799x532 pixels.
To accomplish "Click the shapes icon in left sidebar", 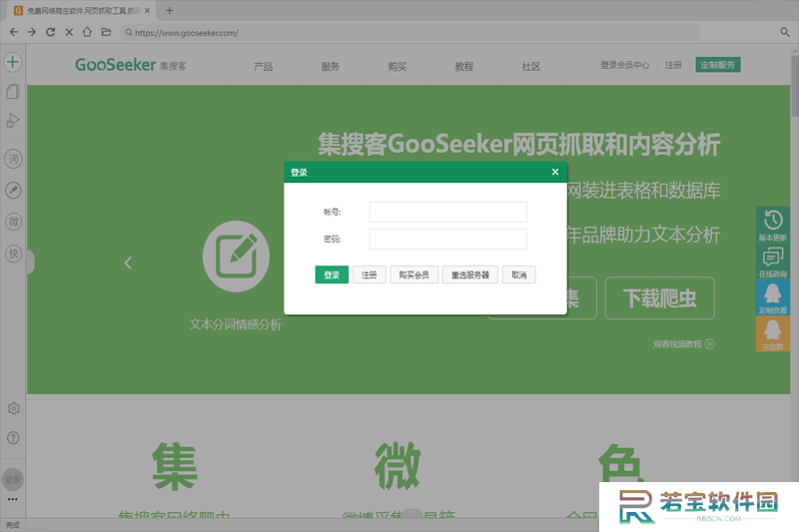I will 13,121.
